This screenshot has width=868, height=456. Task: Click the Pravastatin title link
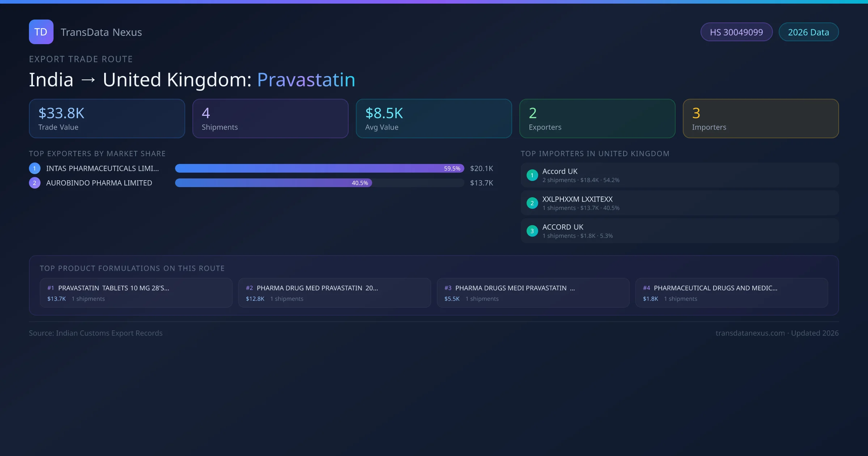click(306, 80)
